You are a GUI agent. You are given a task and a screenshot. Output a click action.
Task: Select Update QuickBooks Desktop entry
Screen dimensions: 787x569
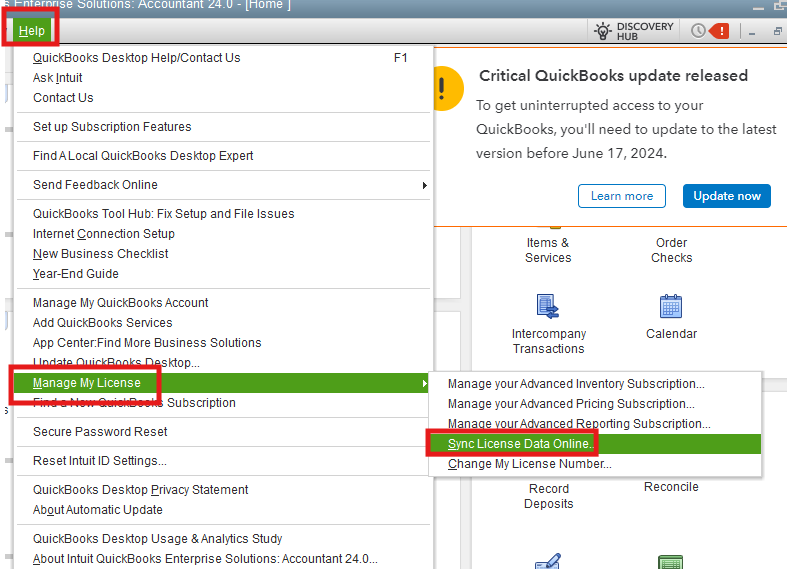click(x=224, y=363)
